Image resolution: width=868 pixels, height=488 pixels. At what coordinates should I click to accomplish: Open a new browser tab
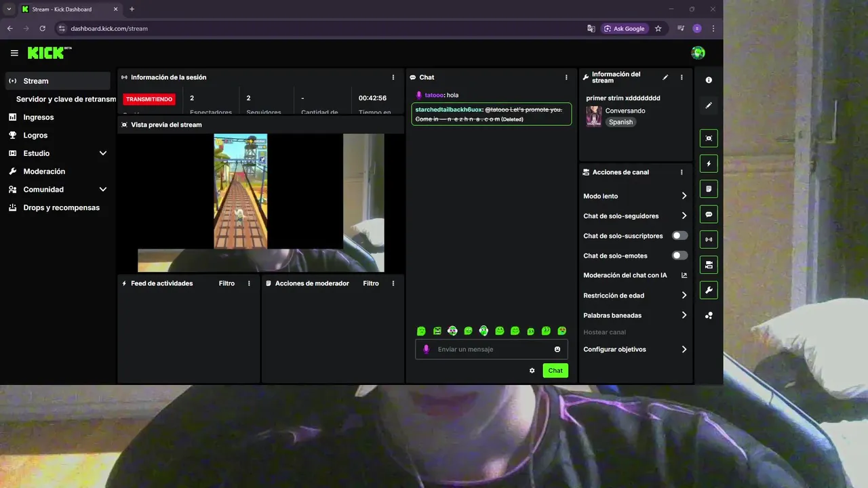click(132, 9)
